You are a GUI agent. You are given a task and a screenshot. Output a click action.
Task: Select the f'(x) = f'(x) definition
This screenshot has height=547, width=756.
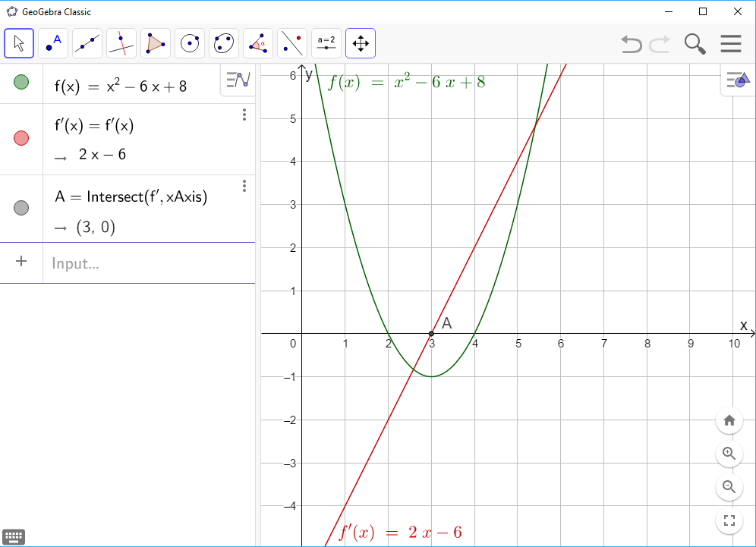point(94,126)
